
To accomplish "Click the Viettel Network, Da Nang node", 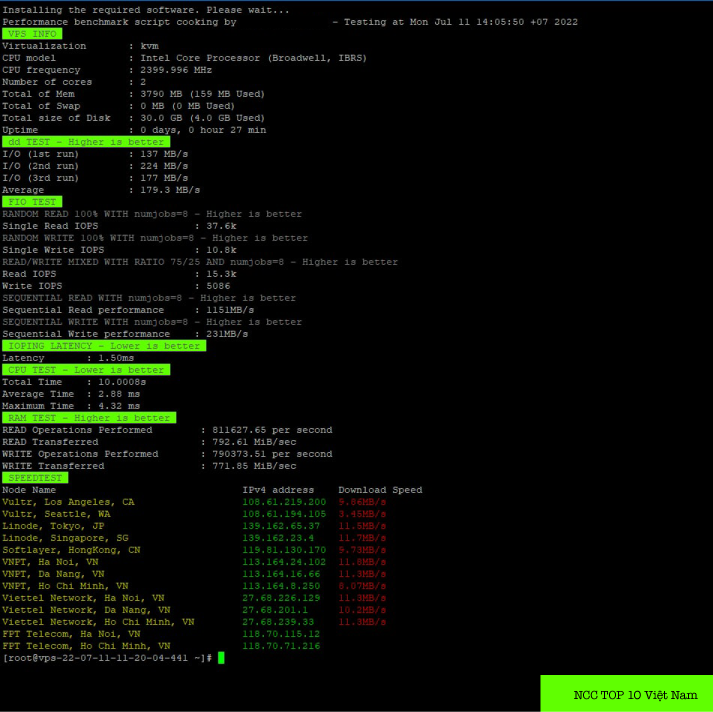I will [86, 610].
